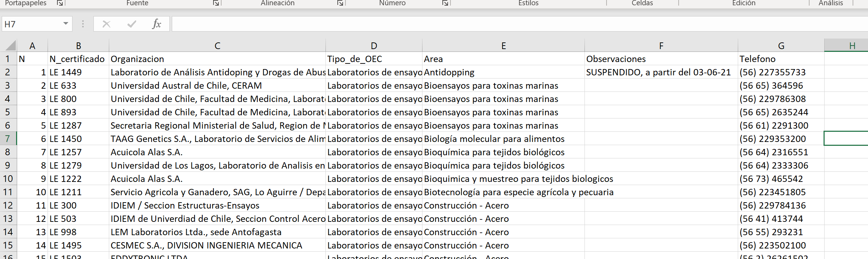Select phone cell (56 65) 364596

click(781, 86)
